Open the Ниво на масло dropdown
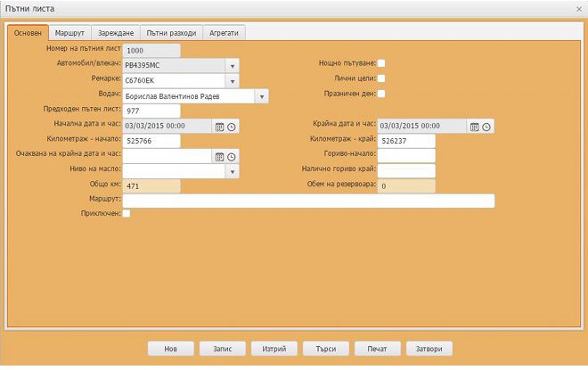 [233, 171]
